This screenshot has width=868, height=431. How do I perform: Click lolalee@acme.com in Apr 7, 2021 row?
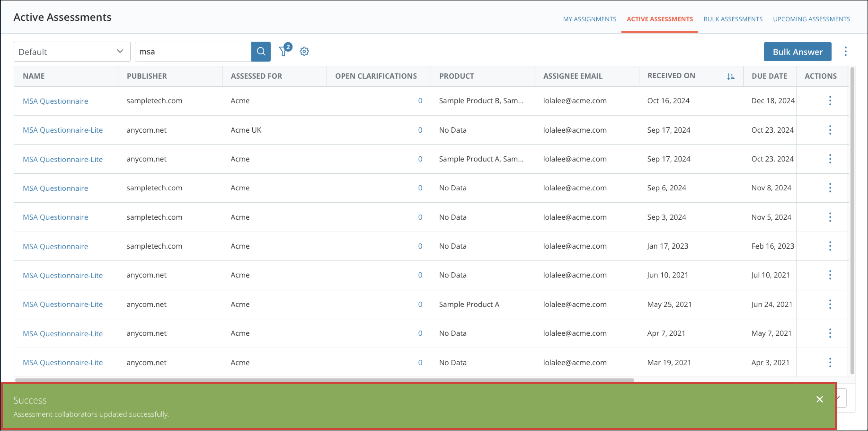575,333
